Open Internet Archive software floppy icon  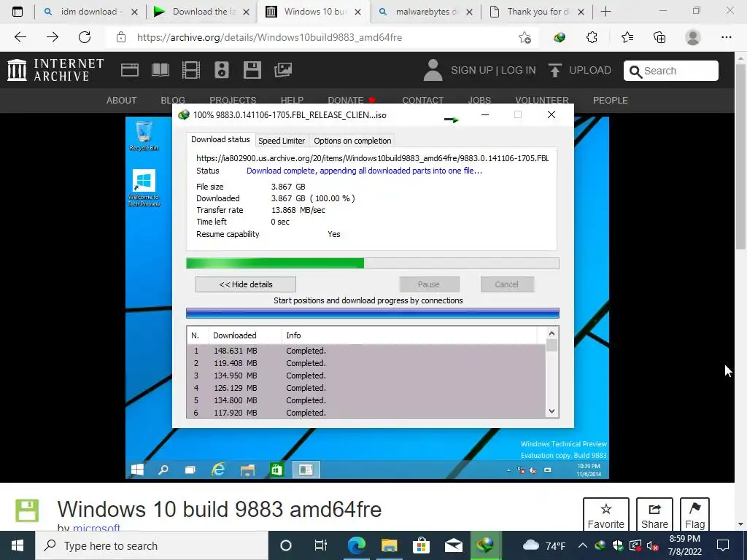pos(252,70)
